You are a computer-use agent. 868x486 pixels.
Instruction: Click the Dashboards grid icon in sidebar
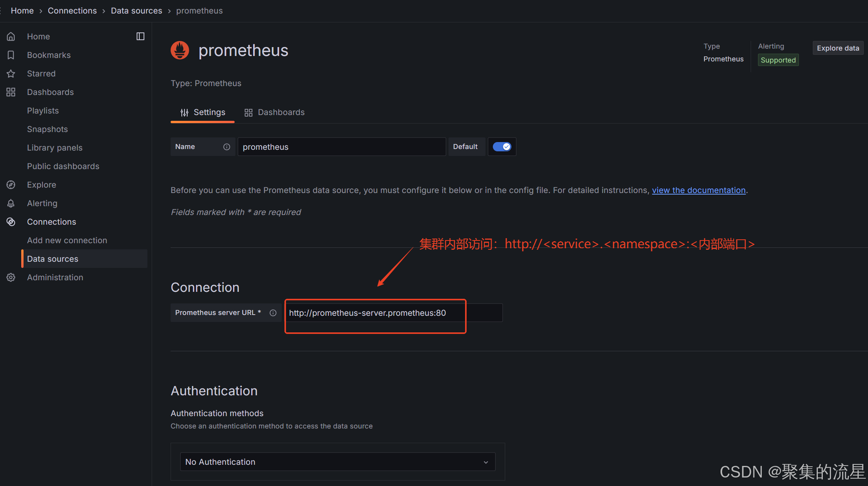tap(11, 92)
